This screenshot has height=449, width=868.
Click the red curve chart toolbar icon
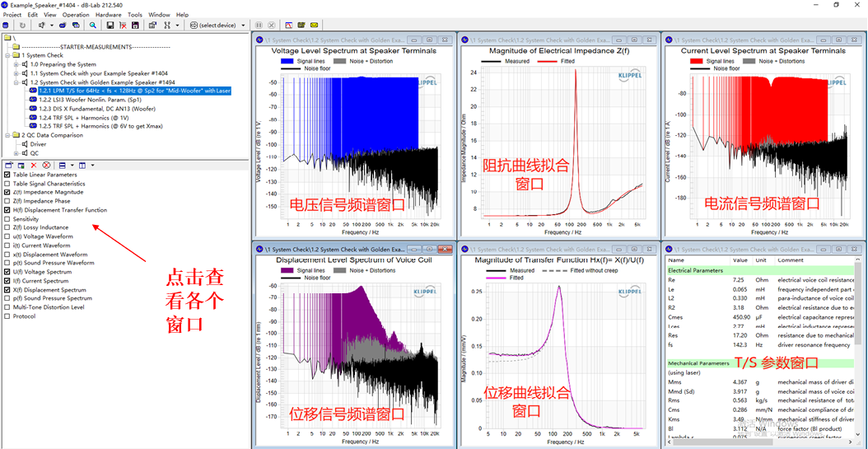pos(289,26)
